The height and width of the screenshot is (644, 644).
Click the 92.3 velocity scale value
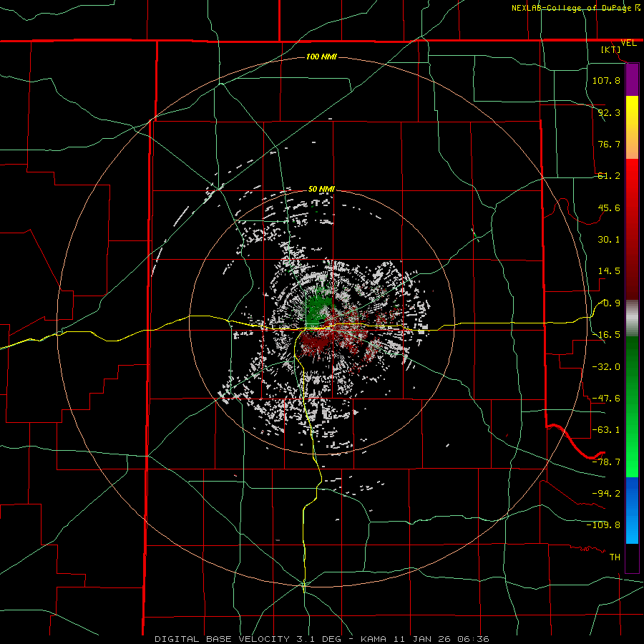(609, 112)
